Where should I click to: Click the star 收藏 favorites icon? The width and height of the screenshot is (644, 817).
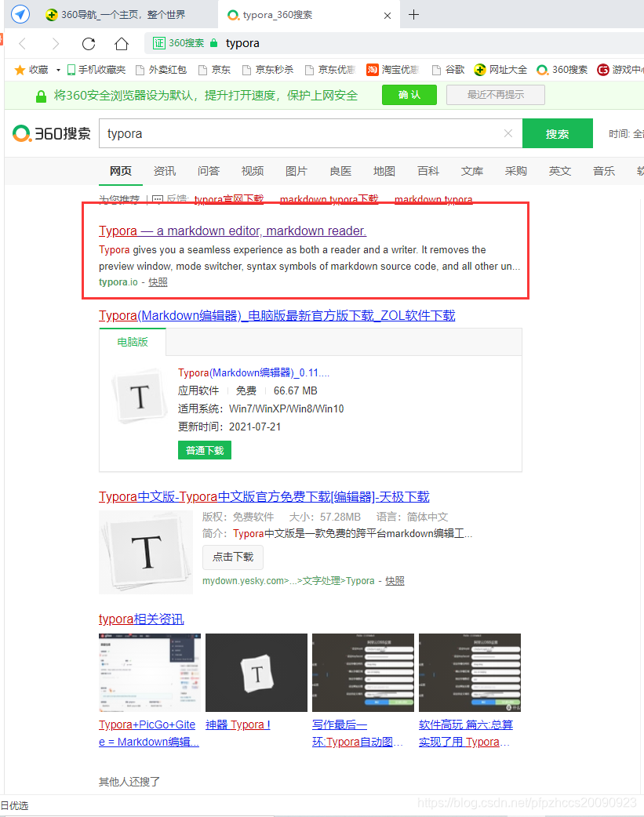point(20,70)
